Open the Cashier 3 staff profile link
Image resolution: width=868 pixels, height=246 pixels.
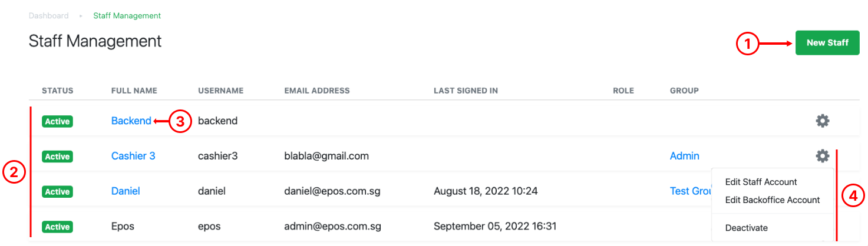pyautogui.click(x=133, y=156)
